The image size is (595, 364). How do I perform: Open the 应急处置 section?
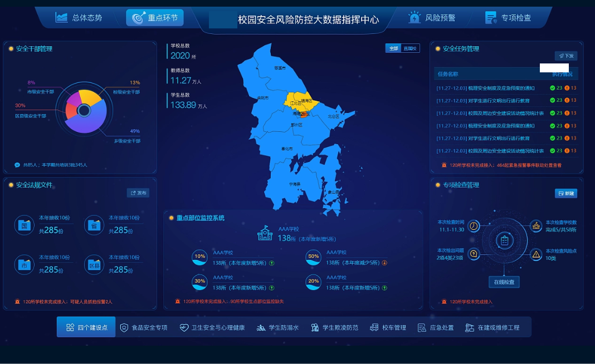tap(436, 328)
